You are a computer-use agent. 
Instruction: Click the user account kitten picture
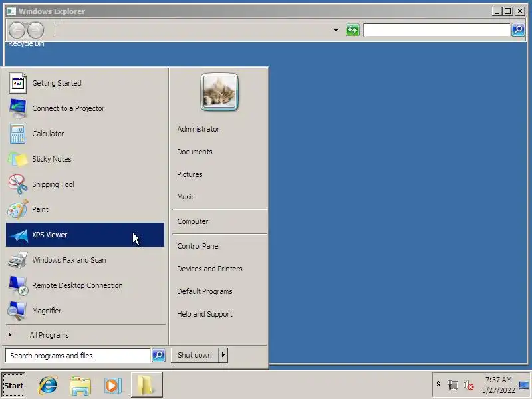[x=219, y=92]
